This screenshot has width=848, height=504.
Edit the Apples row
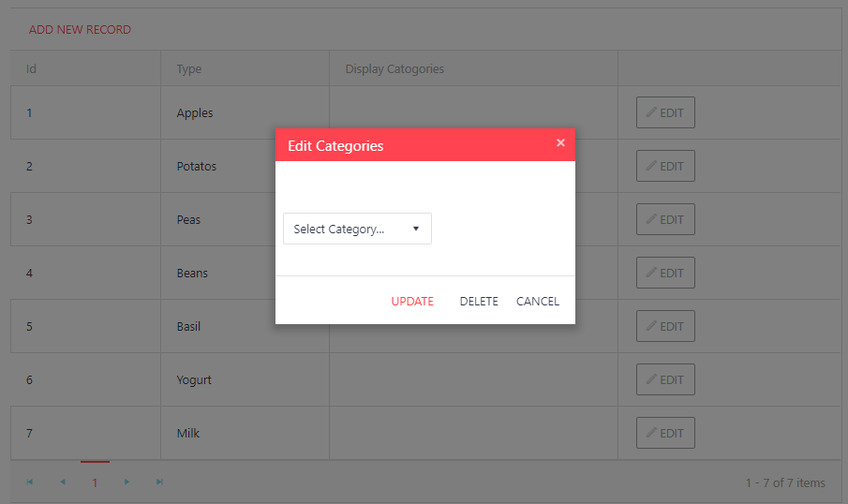coord(665,113)
